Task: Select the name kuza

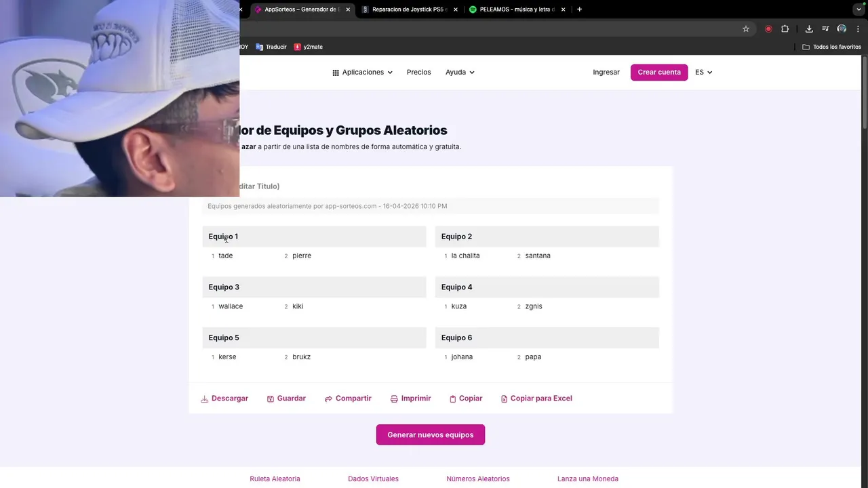Action: click(x=459, y=306)
